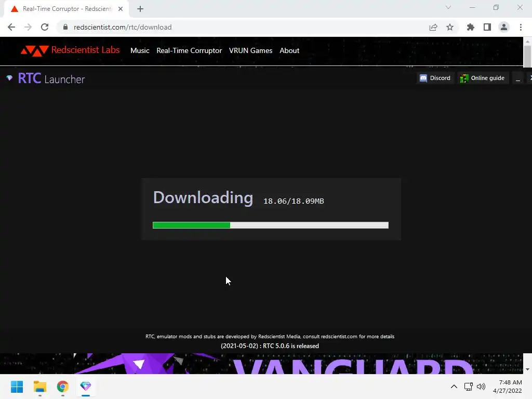
Task: Open the clock showing 7:48 AM
Action: 507,387
